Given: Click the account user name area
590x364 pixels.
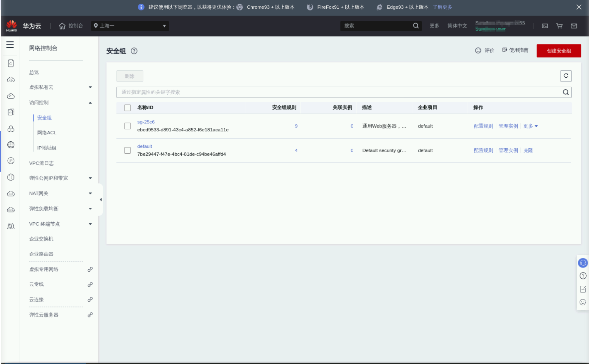Looking at the screenshot, I should [500, 26].
